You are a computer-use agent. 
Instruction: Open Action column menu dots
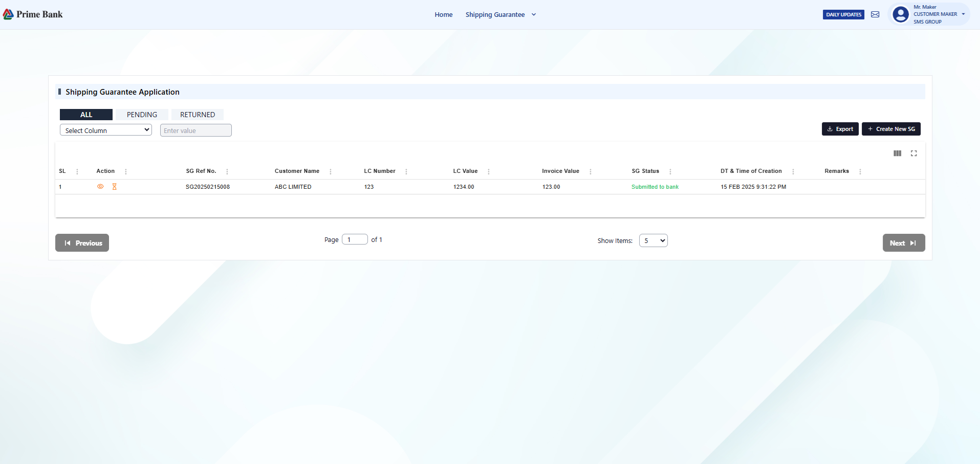[126, 171]
